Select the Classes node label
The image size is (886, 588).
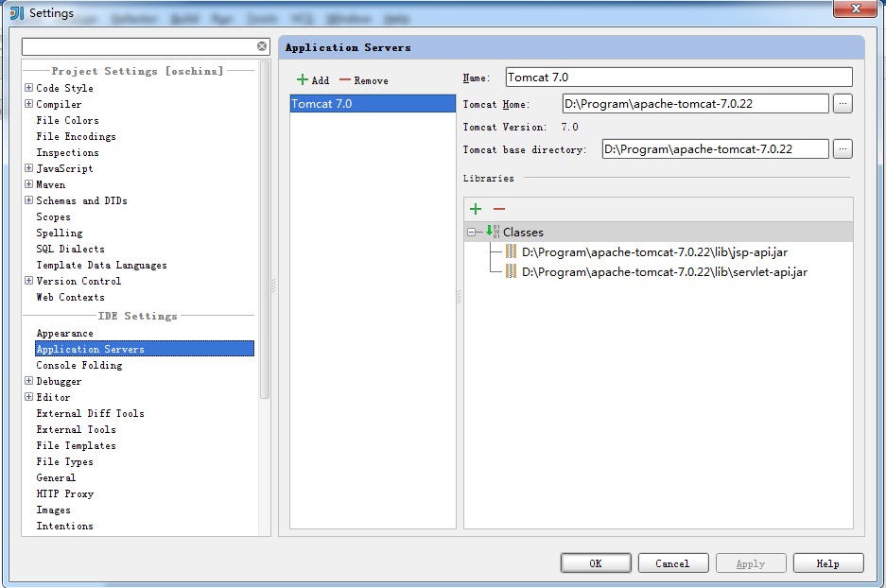coord(523,233)
